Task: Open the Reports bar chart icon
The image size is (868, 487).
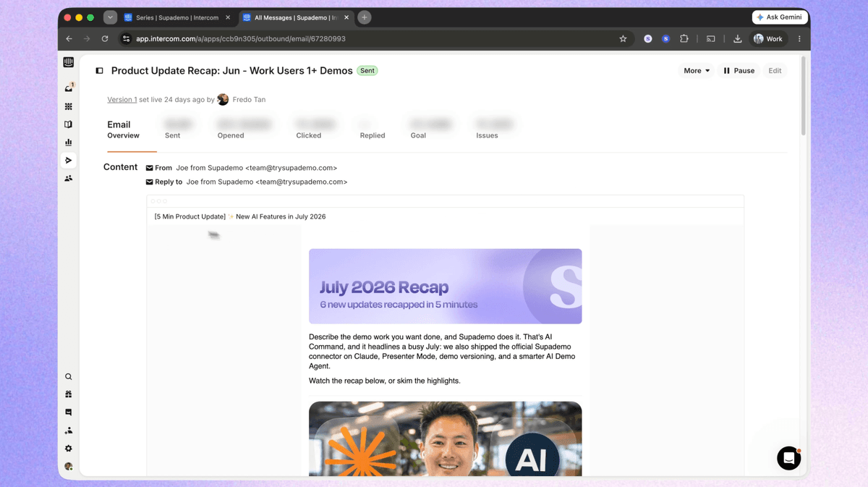Action: point(69,143)
